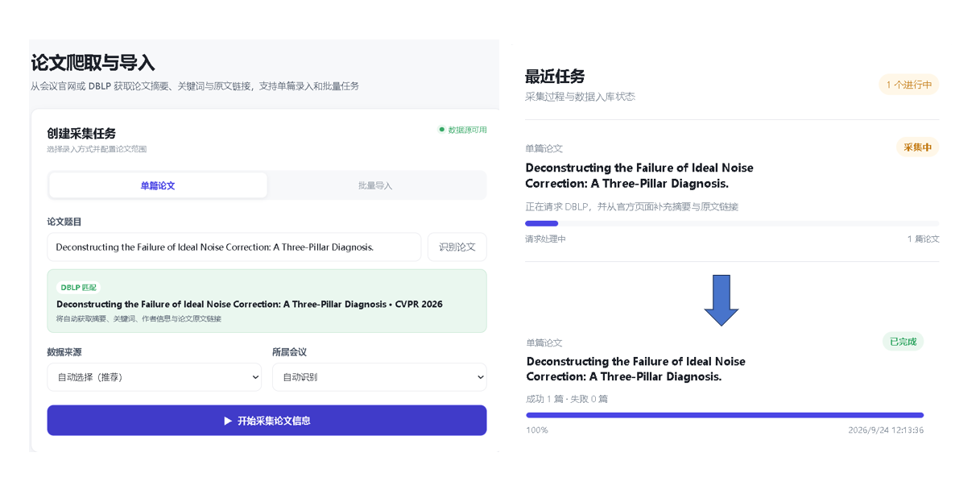Click the 1 篇论文 count text

tap(923, 239)
